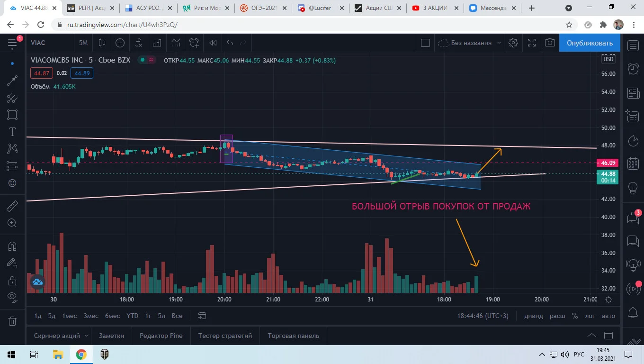Open the go-to-date calendar icon

202,316
